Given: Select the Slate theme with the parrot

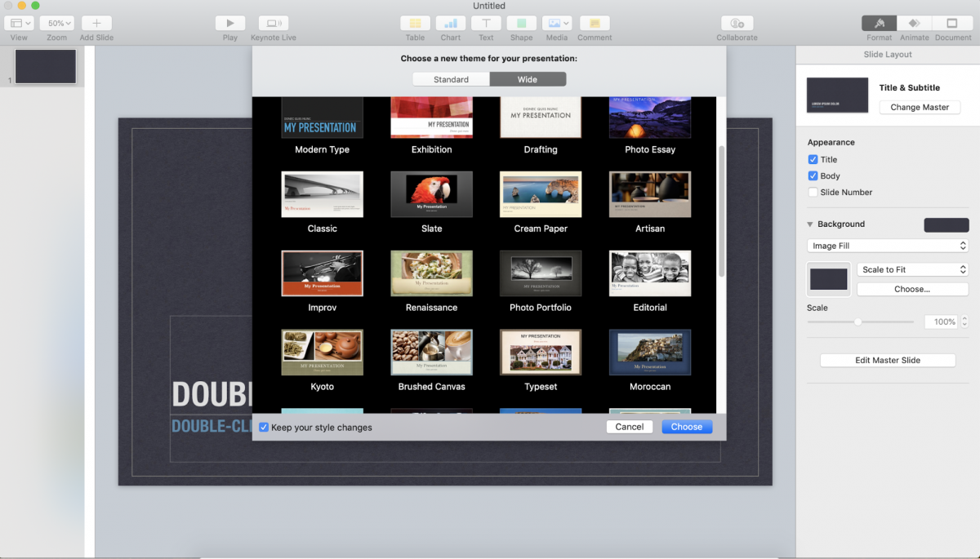Looking at the screenshot, I should pos(431,194).
